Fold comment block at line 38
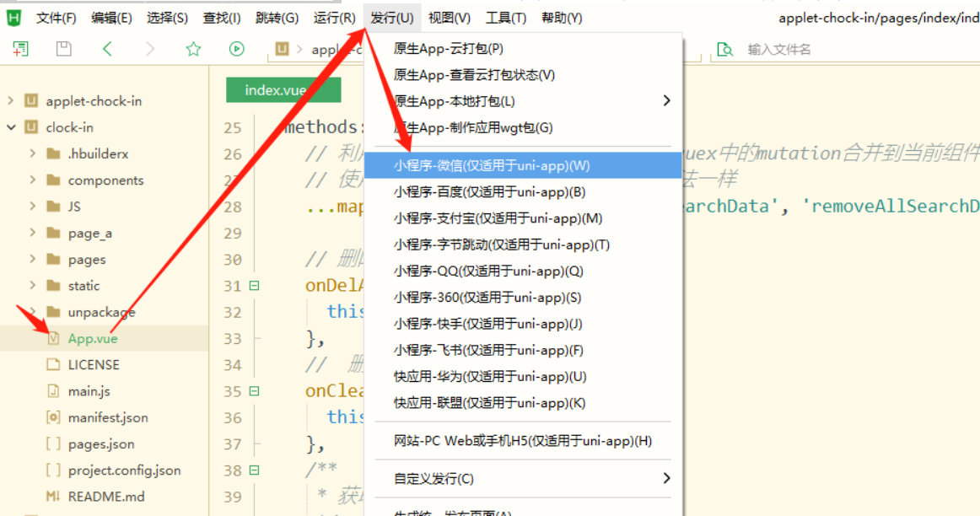Viewport: 980px width, 516px height. (255, 470)
